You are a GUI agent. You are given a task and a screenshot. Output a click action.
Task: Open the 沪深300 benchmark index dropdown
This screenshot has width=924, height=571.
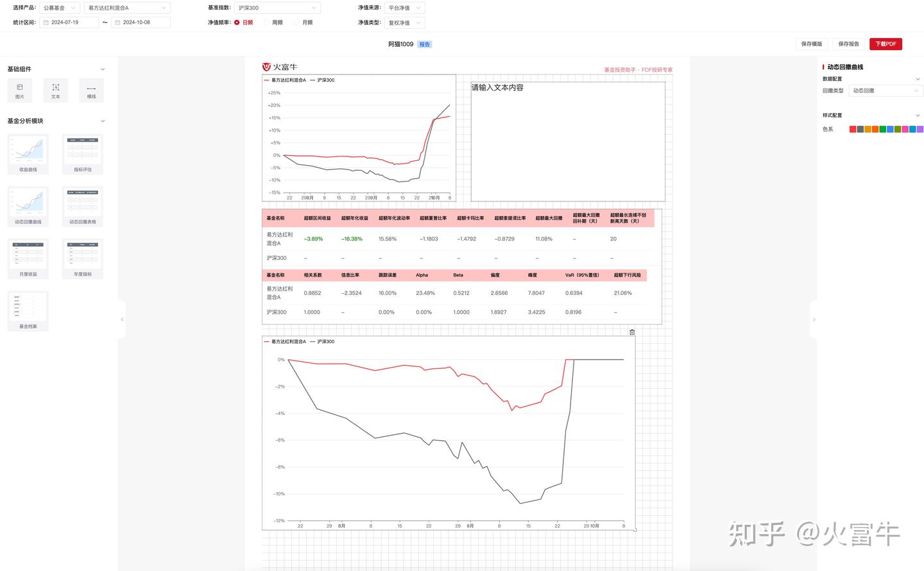coord(277,8)
